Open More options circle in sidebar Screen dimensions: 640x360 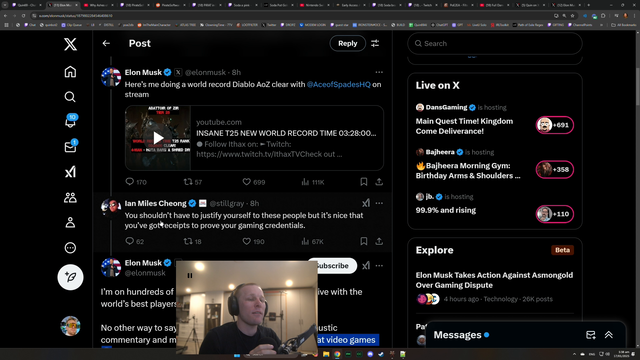point(70,248)
